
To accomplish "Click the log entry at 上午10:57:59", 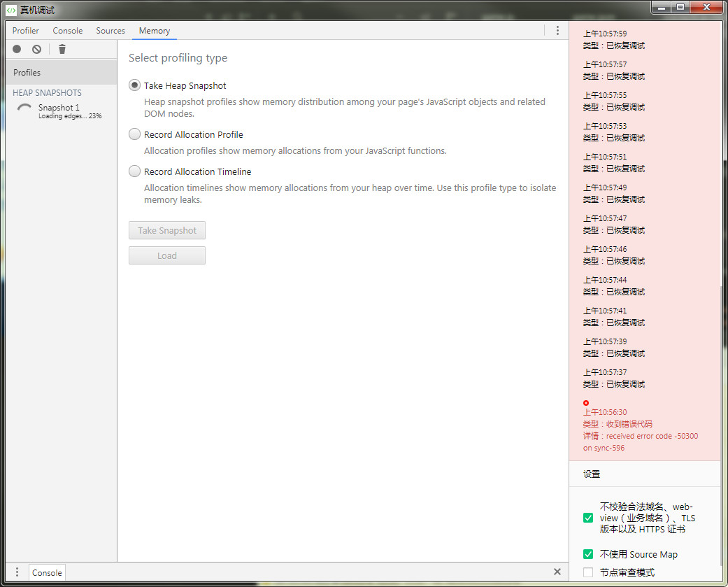I will coord(614,39).
